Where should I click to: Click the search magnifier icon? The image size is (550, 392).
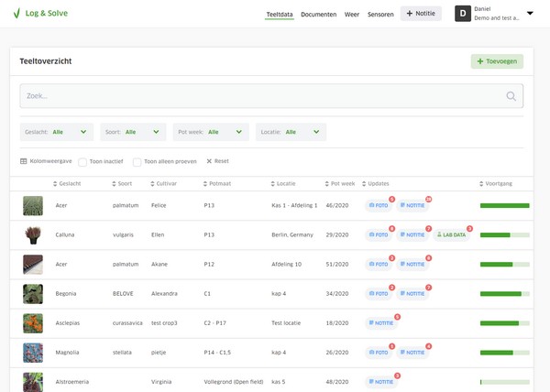(x=511, y=96)
